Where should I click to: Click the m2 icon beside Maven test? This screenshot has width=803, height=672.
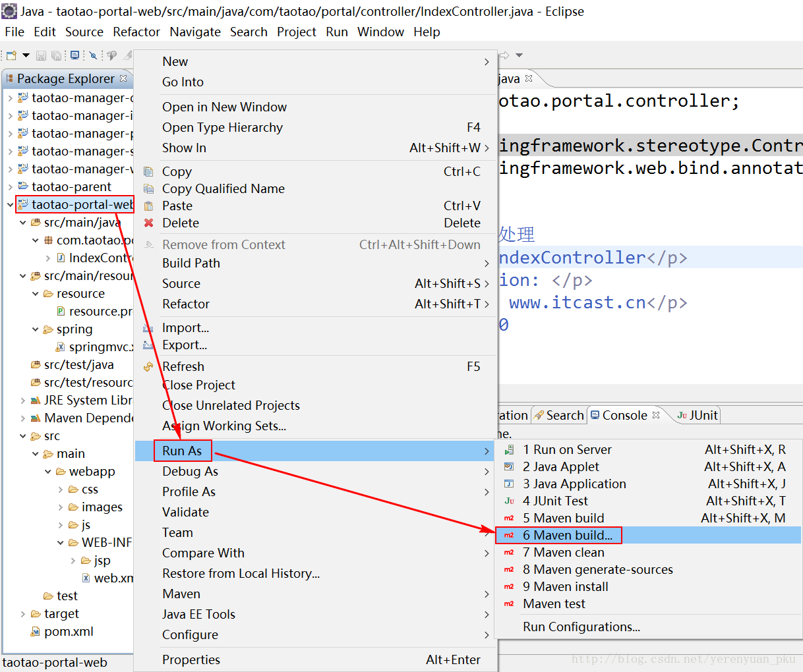click(509, 603)
